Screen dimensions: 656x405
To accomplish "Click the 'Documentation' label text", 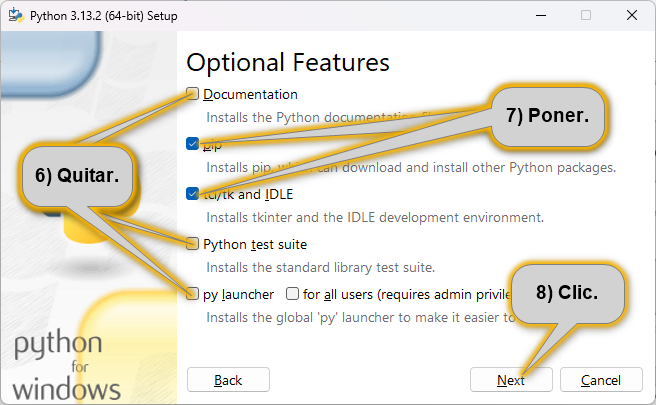I will (250, 95).
